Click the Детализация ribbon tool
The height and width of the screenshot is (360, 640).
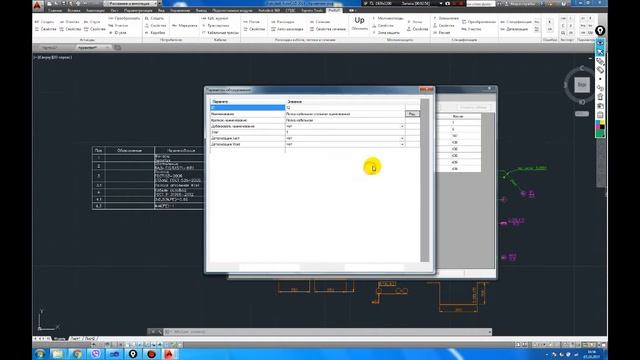click(514, 29)
